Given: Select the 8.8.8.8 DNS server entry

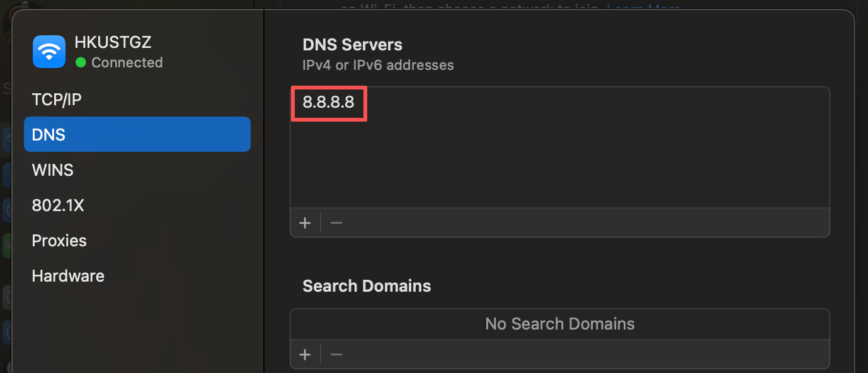Looking at the screenshot, I should tap(328, 103).
